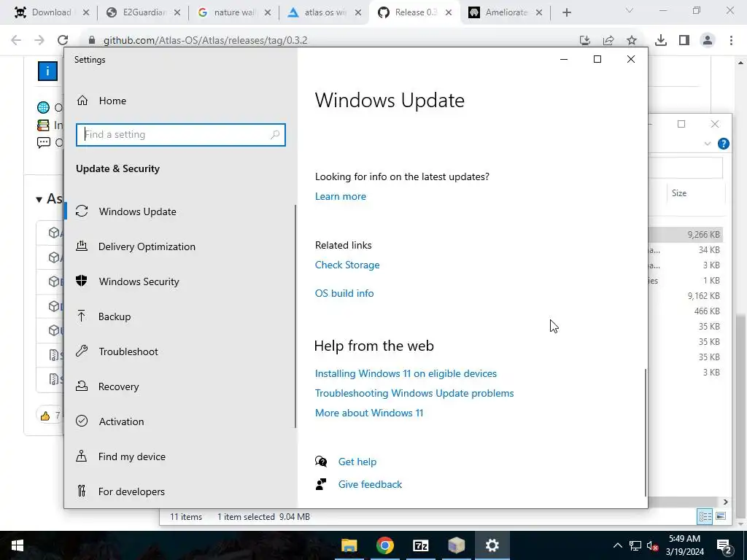Open Activation settings
This screenshot has width=747, height=560.
122,421
